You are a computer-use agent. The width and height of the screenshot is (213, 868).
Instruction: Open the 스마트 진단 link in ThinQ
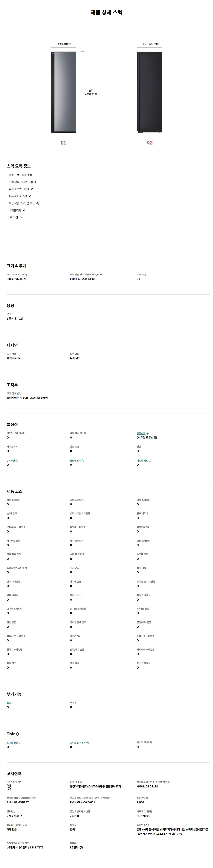pos(12,743)
